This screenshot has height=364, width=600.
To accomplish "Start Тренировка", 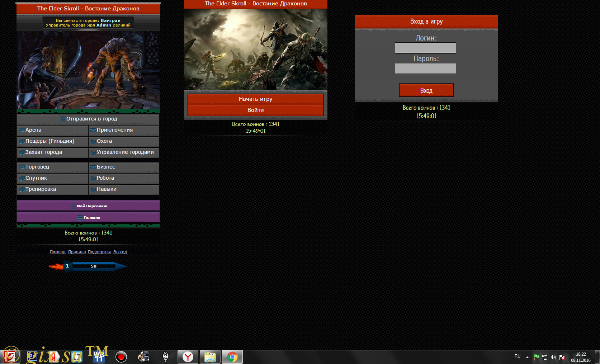I will click(52, 189).
